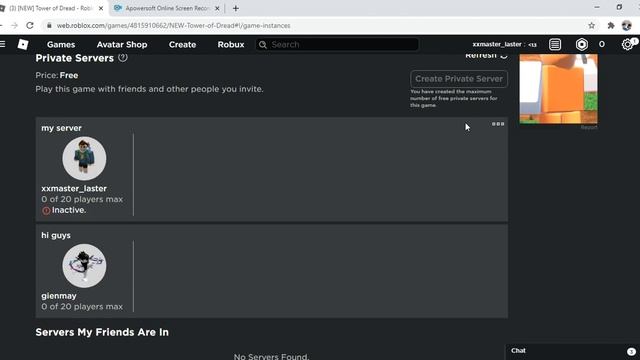The image size is (640, 360).
Task: Click the 'my server' title text
Action: coord(61,128)
